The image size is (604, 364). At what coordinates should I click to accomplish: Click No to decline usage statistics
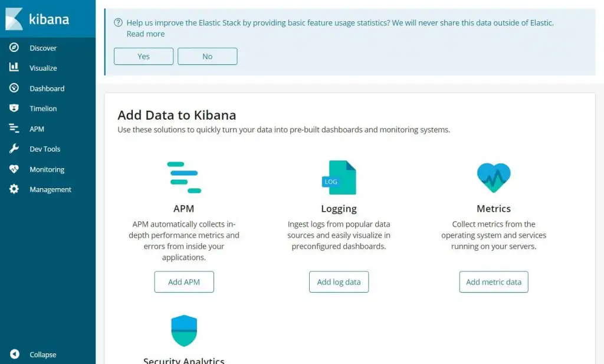pyautogui.click(x=207, y=56)
